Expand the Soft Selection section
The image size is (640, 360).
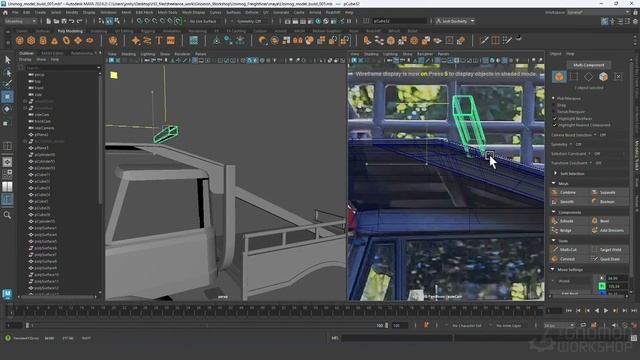[556, 173]
